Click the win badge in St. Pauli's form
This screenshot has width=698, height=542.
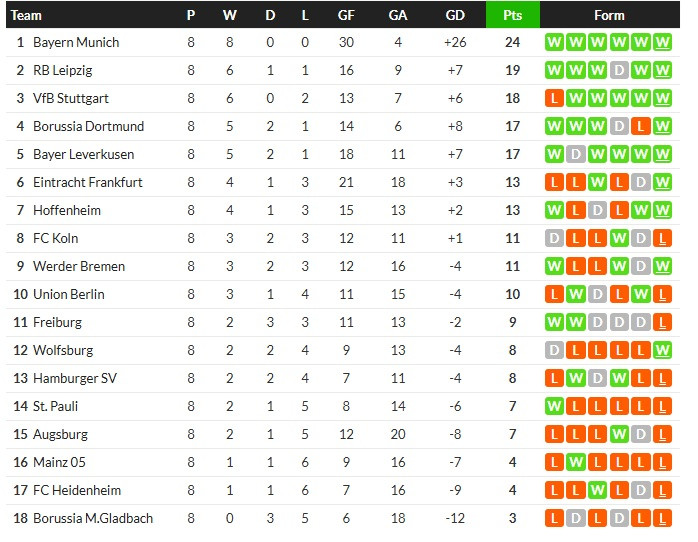pyautogui.click(x=554, y=407)
